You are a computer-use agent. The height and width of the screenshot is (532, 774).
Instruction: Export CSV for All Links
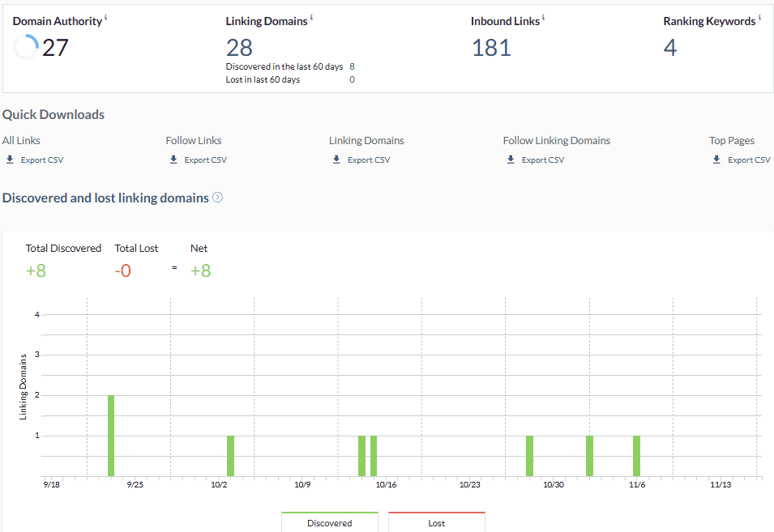click(42, 160)
